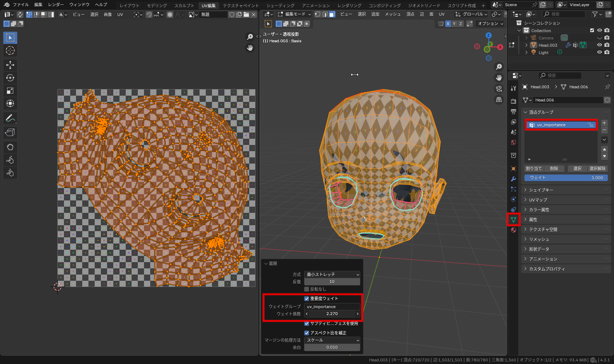Select the Rotate tool in the UV editor

10,77
